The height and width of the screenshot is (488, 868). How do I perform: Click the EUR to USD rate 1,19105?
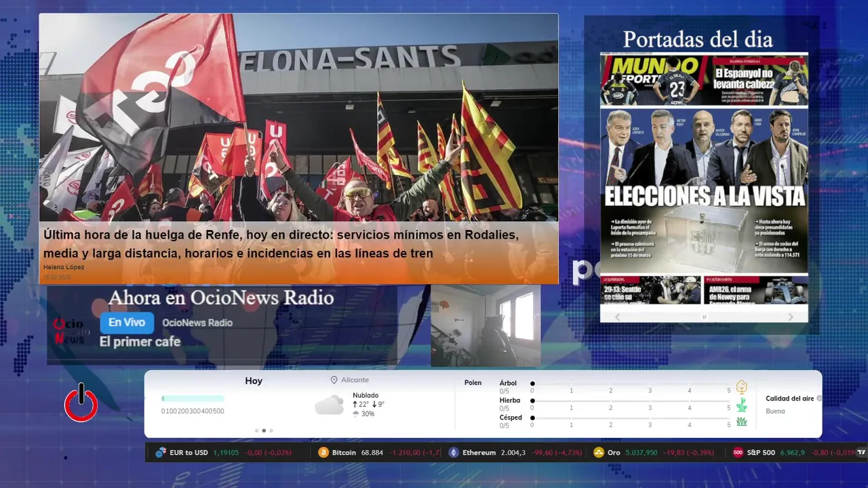[226, 453]
